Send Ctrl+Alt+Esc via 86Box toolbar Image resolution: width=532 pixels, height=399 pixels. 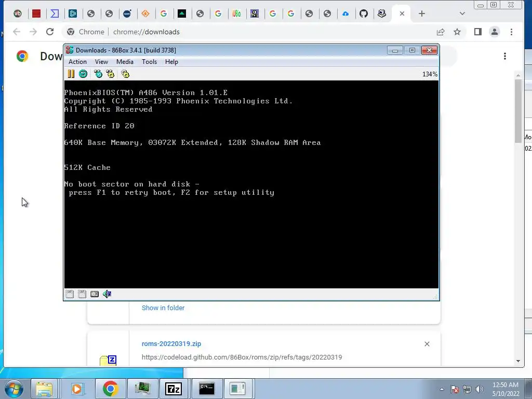click(110, 74)
